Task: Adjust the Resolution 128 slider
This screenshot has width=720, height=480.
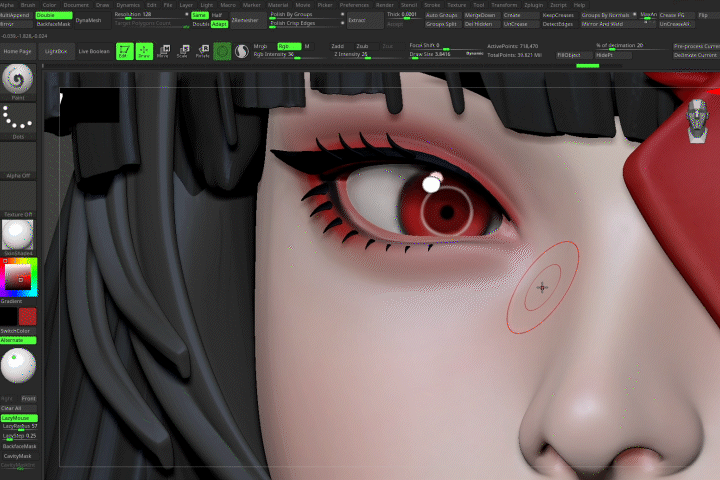Action: pos(152,15)
